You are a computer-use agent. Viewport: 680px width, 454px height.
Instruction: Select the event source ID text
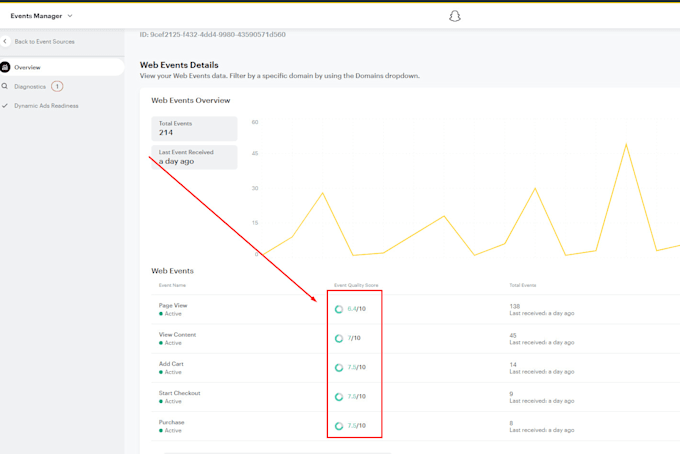click(212, 34)
